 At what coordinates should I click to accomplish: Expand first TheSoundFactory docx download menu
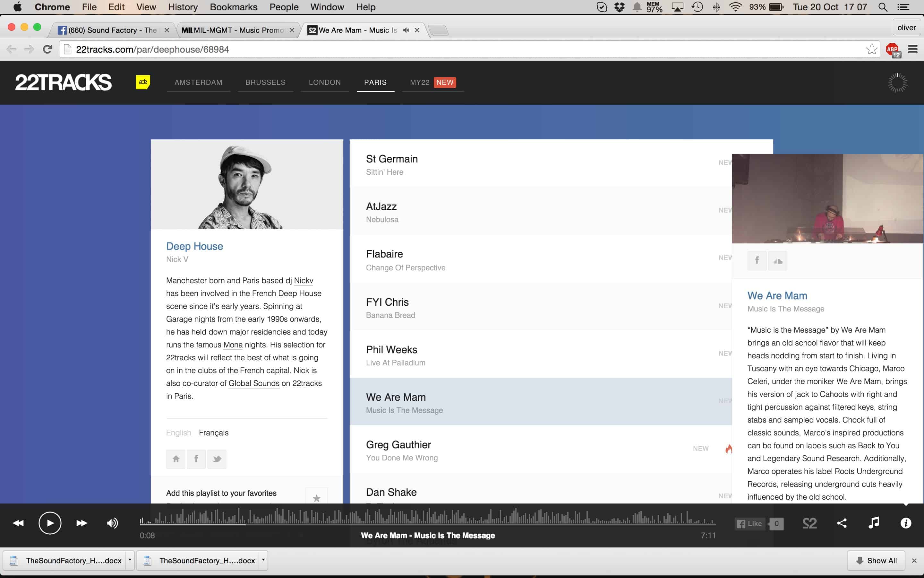tap(130, 560)
